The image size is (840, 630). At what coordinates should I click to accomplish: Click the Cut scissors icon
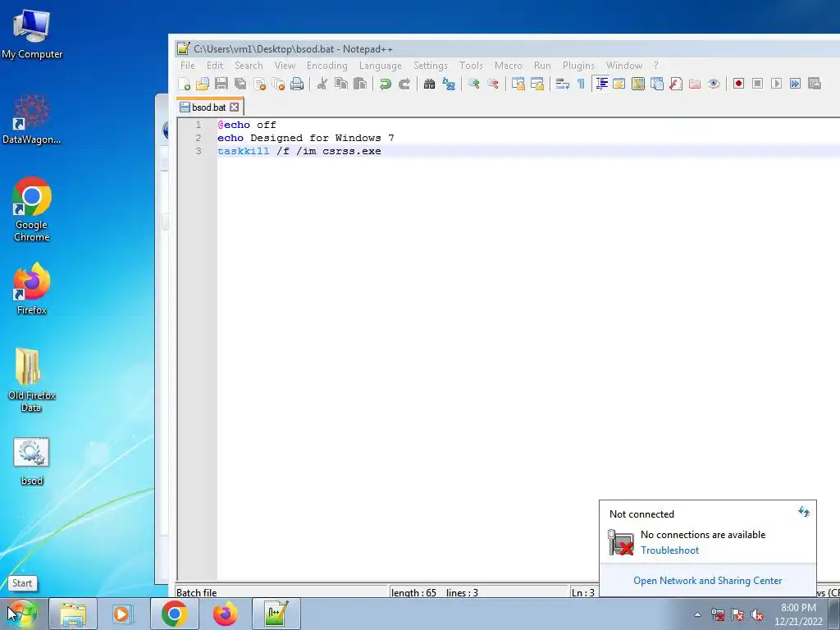[322, 84]
